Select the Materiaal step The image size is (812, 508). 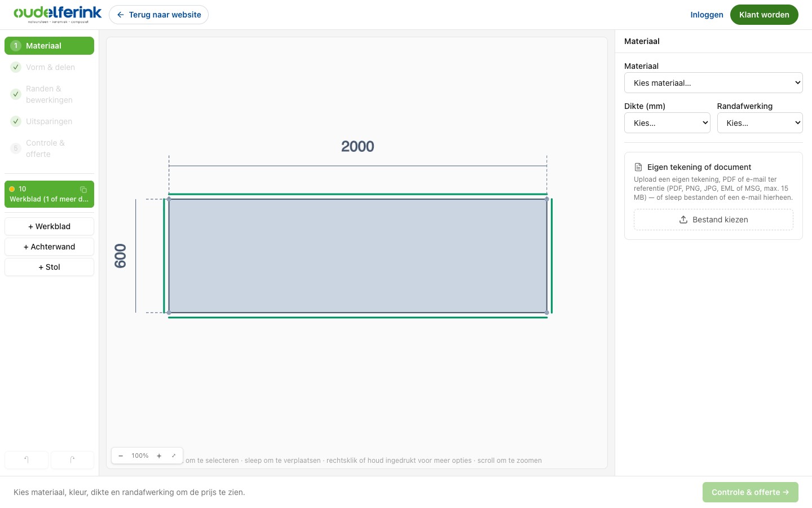(49, 46)
